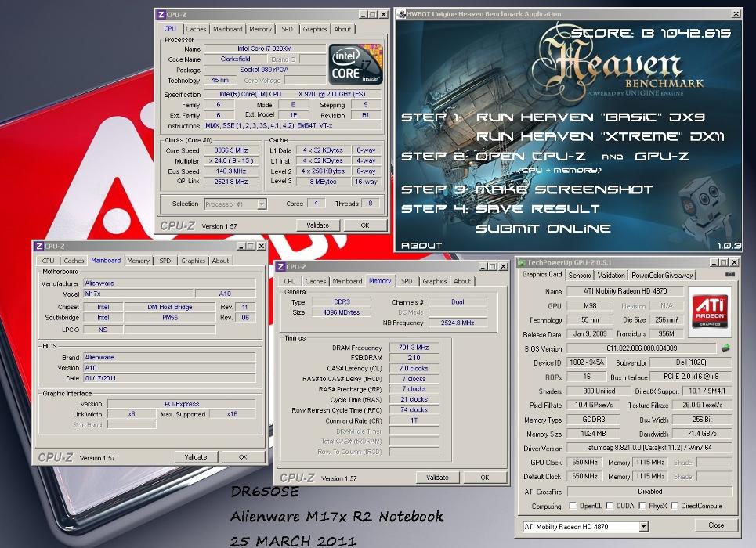Click the ATI CrossFire "Disabled" field
The height and width of the screenshot is (548, 756).
point(649,491)
